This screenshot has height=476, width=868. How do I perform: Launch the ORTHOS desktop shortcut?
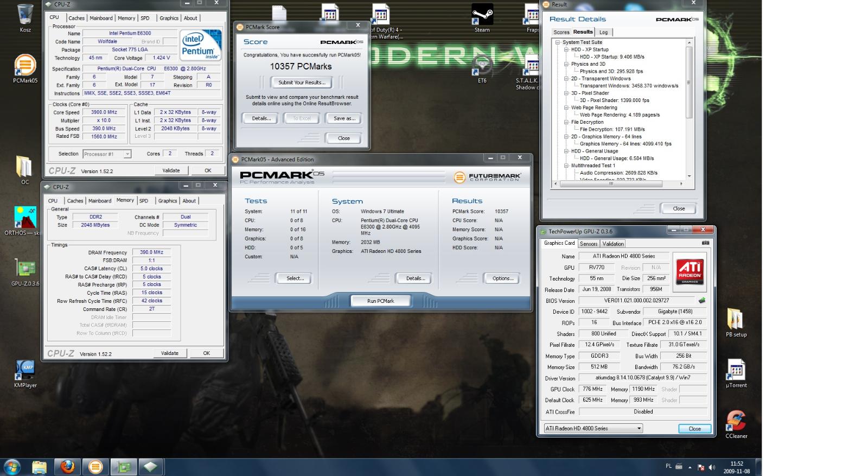(x=22, y=221)
